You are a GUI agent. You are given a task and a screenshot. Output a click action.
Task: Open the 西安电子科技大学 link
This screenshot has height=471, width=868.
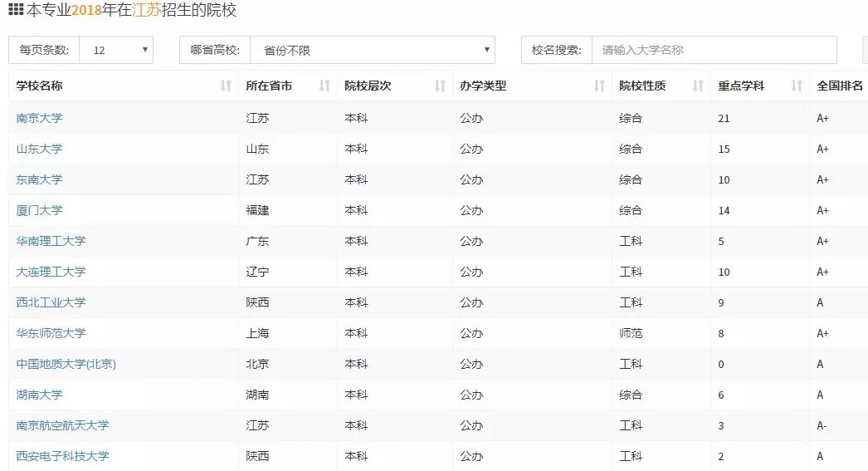[x=62, y=456]
